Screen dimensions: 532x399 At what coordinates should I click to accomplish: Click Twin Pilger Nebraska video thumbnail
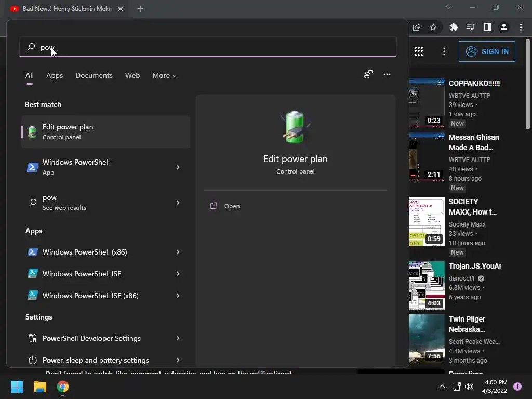427,339
